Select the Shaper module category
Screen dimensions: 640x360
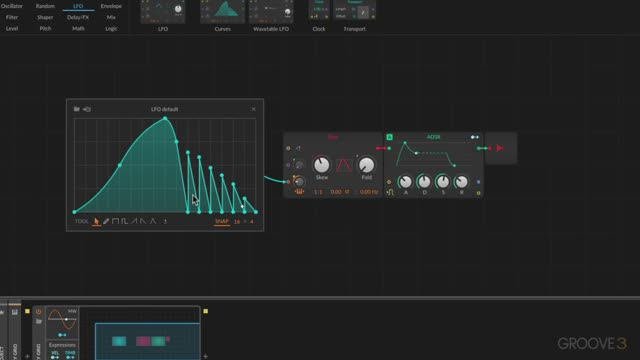click(45, 18)
